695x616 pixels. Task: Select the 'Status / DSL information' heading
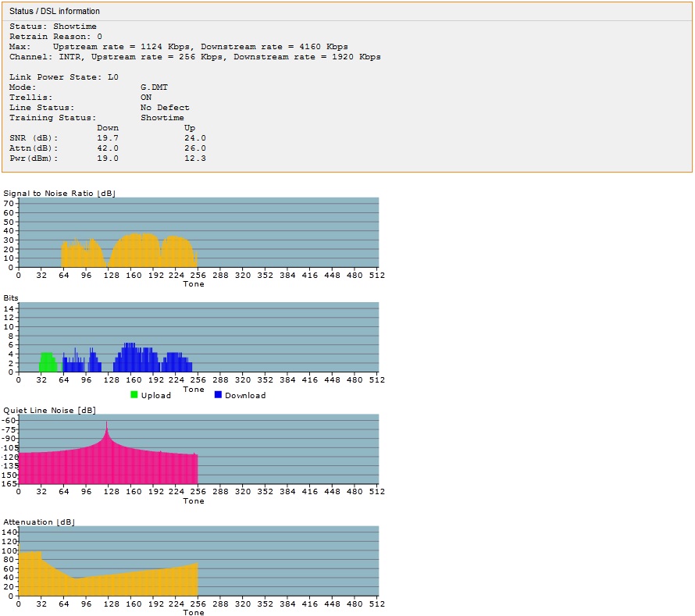(x=55, y=11)
